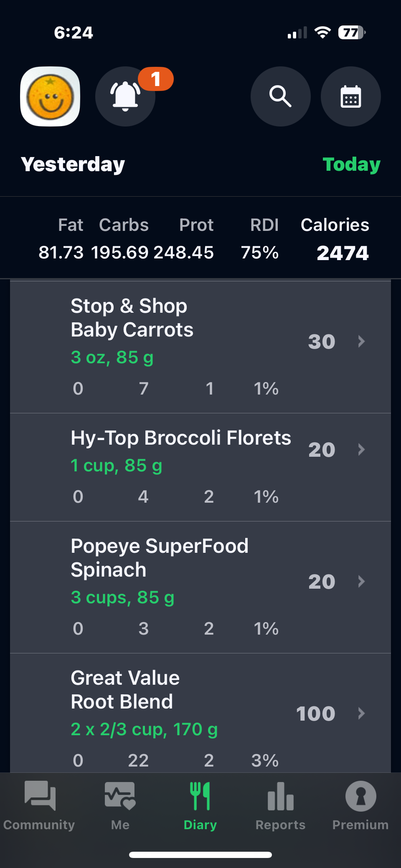Expand Popeye Spinach entry chevron
The height and width of the screenshot is (868, 401).
tap(361, 582)
